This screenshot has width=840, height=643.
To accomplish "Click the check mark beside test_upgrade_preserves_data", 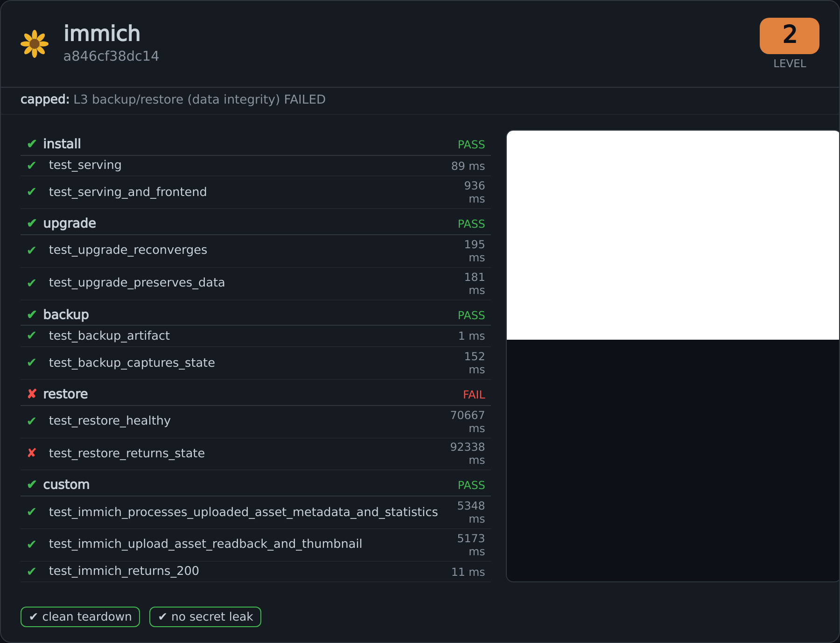I will 32,283.
